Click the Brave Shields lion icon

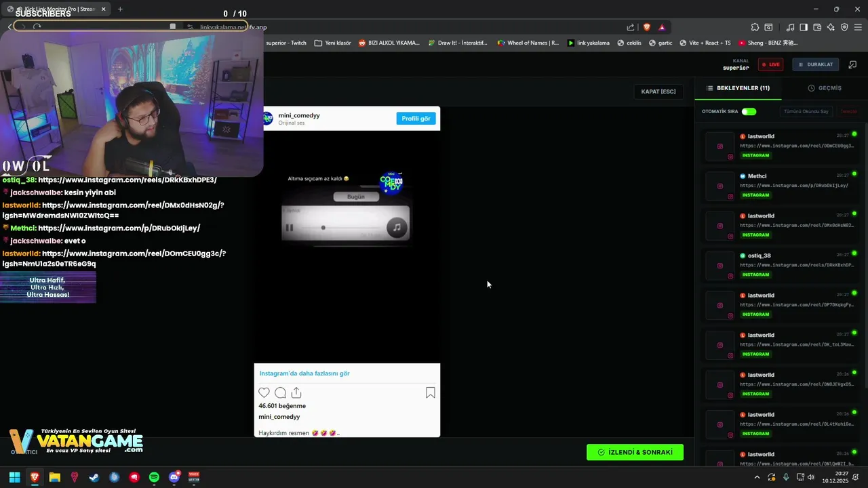click(x=646, y=27)
